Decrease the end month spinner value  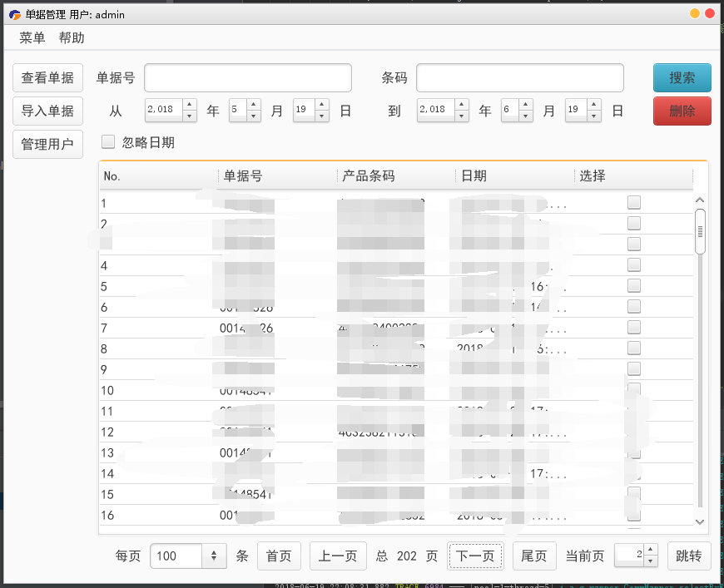point(526,116)
